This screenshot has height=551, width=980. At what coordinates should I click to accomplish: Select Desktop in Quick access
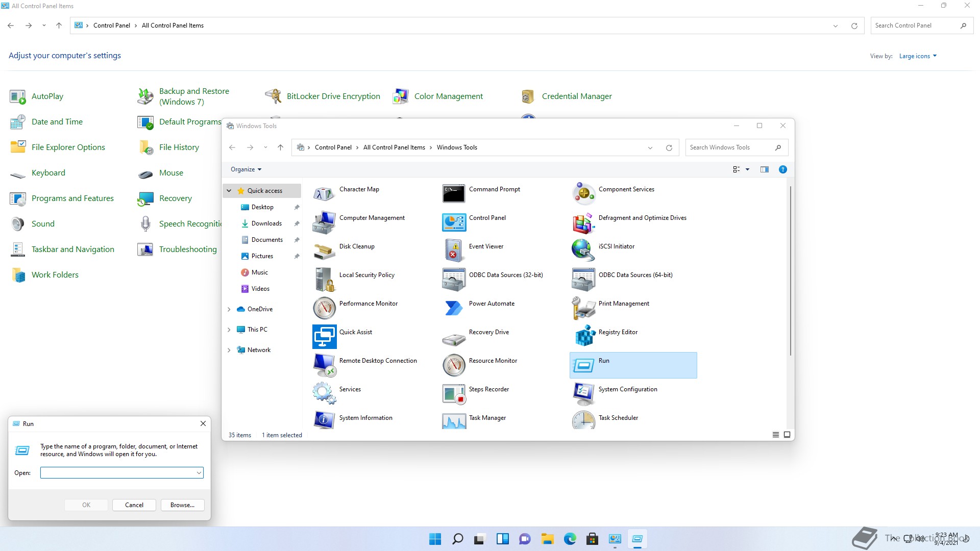[x=262, y=207]
